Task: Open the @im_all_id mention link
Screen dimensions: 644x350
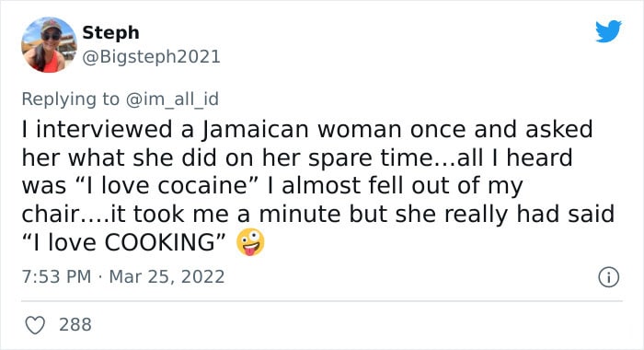Action: [x=172, y=99]
